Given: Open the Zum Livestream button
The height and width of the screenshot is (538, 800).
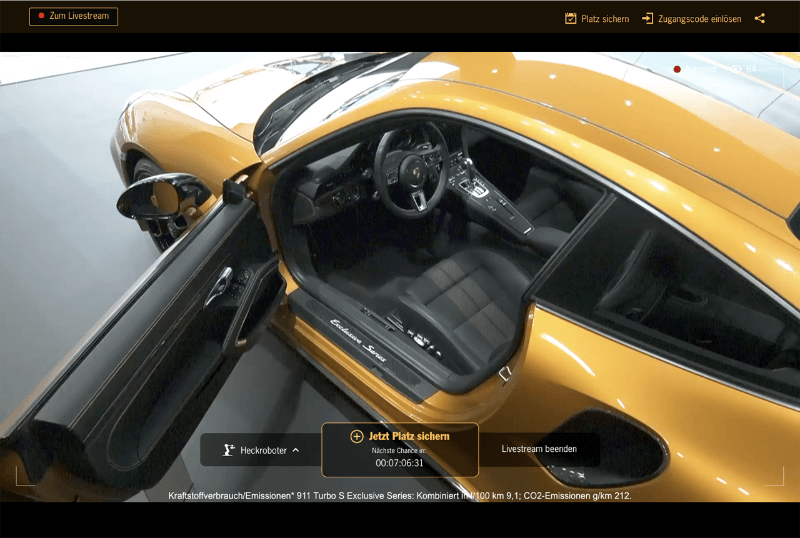Looking at the screenshot, I should coord(73,16).
